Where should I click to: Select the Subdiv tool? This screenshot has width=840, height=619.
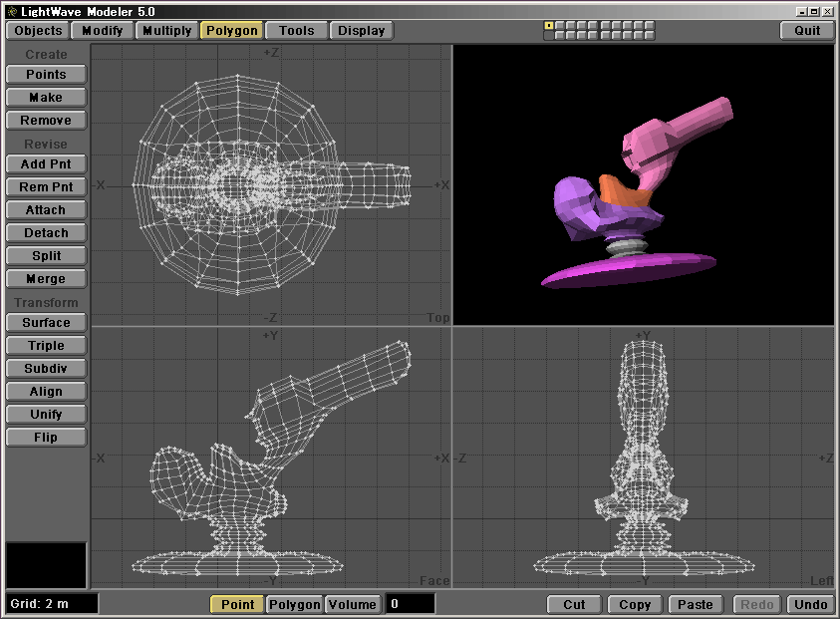(x=46, y=369)
